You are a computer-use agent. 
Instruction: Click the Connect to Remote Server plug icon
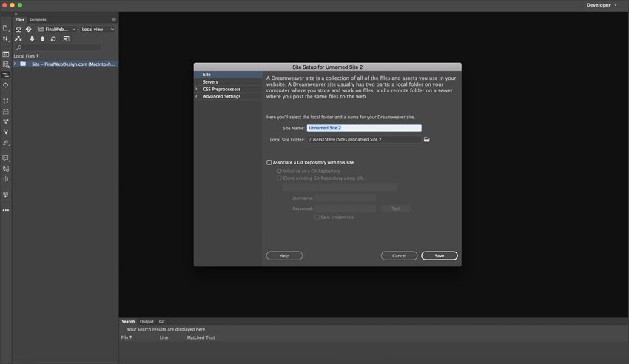coord(18,39)
